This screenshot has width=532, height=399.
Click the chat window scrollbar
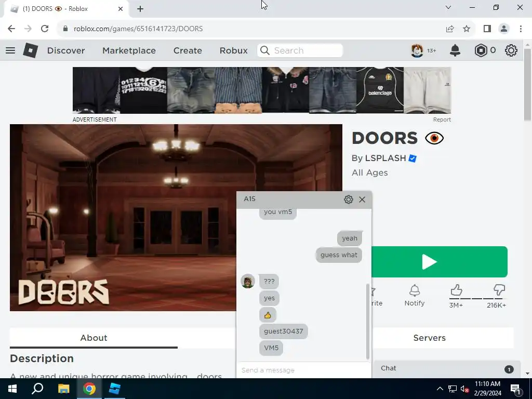pos(368,321)
